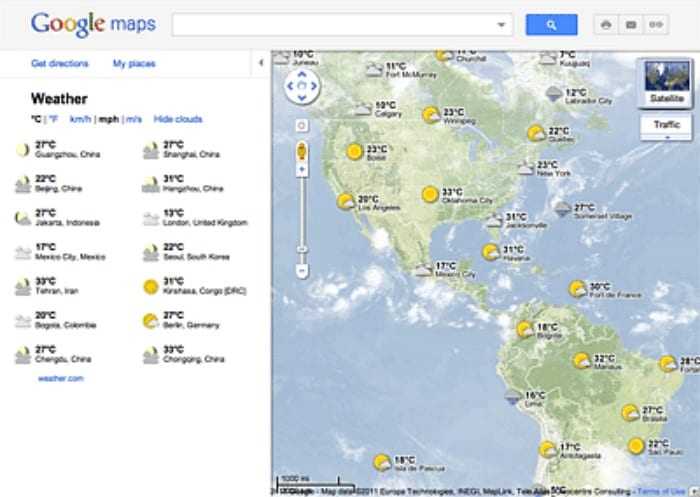Screen dimensions: 700x497
Task: Click the Hide clouds link
Action: coord(177,119)
